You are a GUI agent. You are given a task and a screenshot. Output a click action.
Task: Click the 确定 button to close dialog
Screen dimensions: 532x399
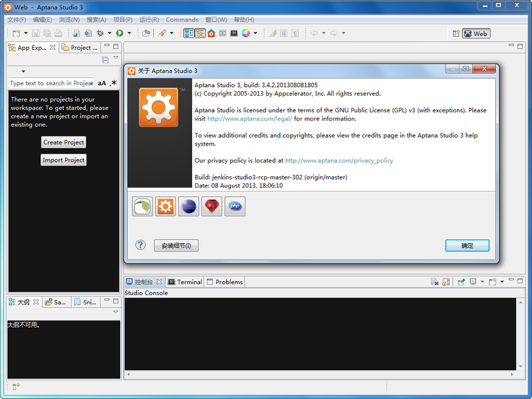coord(467,245)
